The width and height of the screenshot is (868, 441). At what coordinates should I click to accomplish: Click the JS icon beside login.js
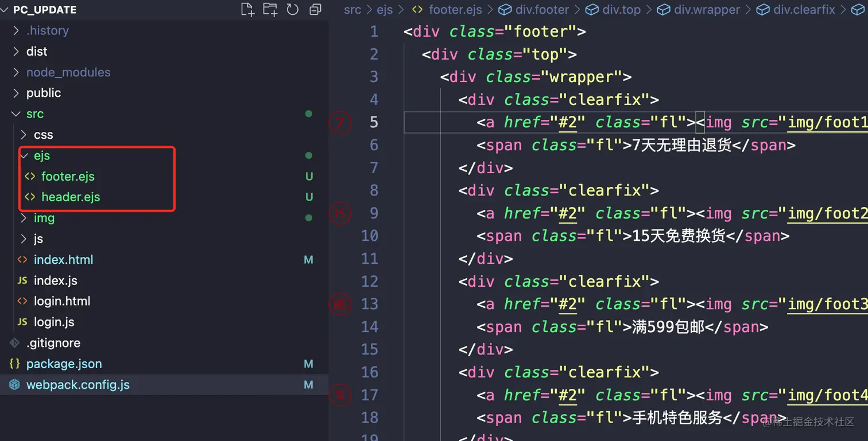click(22, 322)
